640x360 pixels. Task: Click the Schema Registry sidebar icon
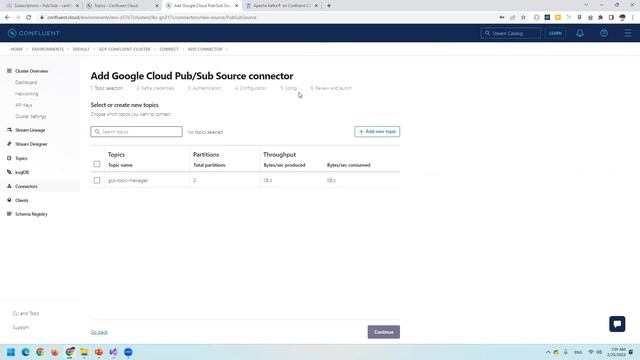pyautogui.click(x=9, y=214)
